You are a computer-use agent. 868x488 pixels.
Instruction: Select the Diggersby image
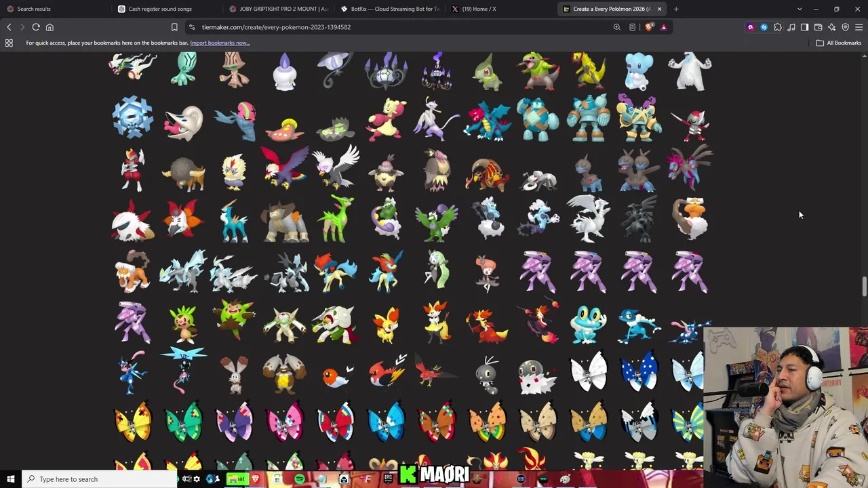tap(285, 373)
